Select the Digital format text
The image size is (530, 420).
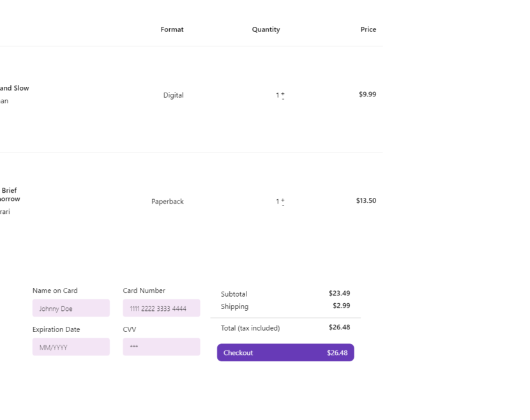click(173, 95)
